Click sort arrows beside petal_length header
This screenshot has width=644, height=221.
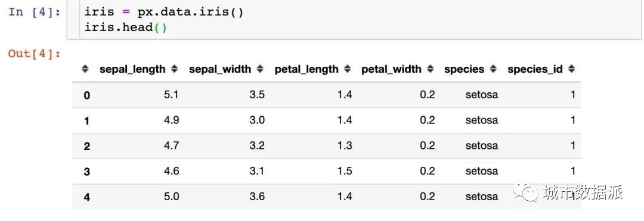click(348, 69)
